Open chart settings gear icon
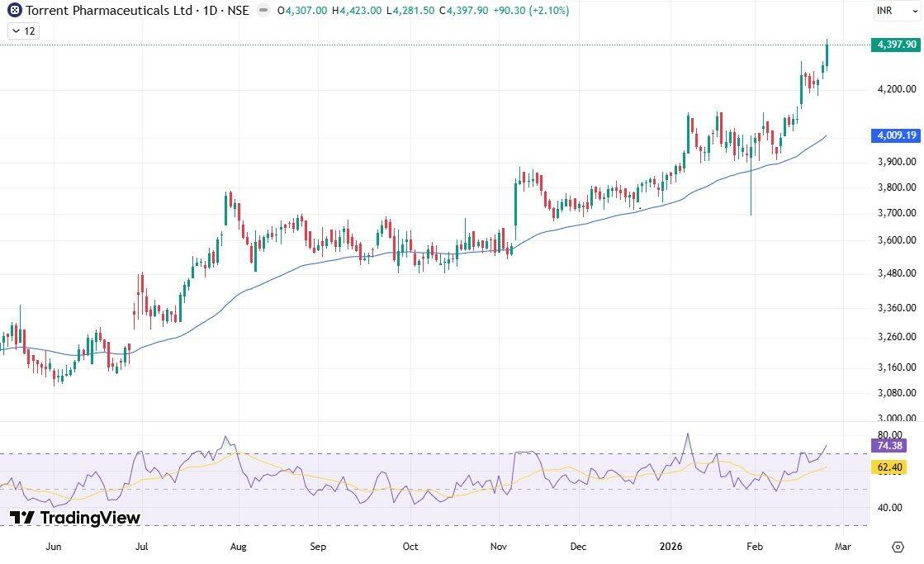 (898, 547)
